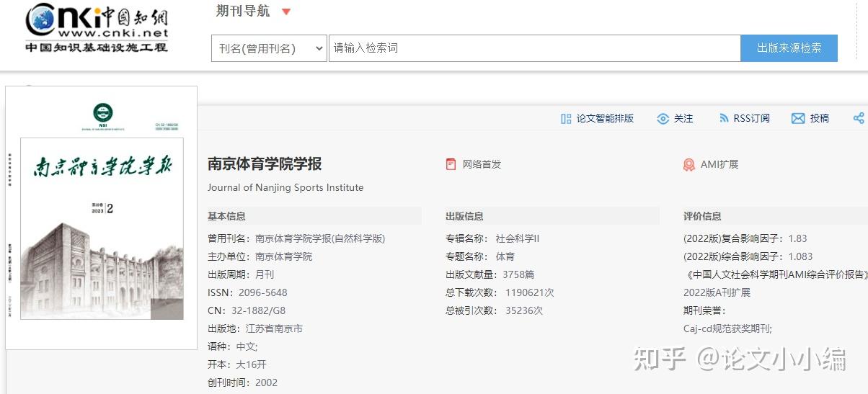868x394 pixels.
Task: Click the RSS订阅 subscribe label
Action: click(752, 119)
